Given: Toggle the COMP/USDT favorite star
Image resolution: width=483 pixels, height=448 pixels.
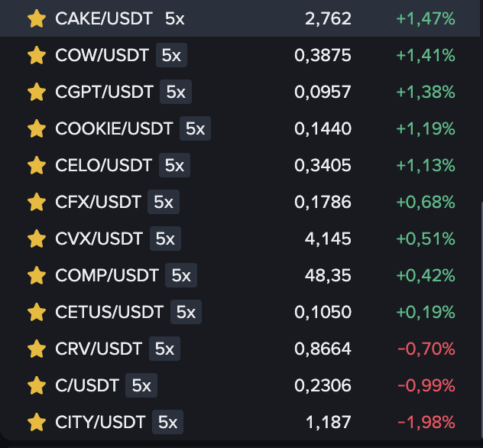Looking at the screenshot, I should [37, 275].
